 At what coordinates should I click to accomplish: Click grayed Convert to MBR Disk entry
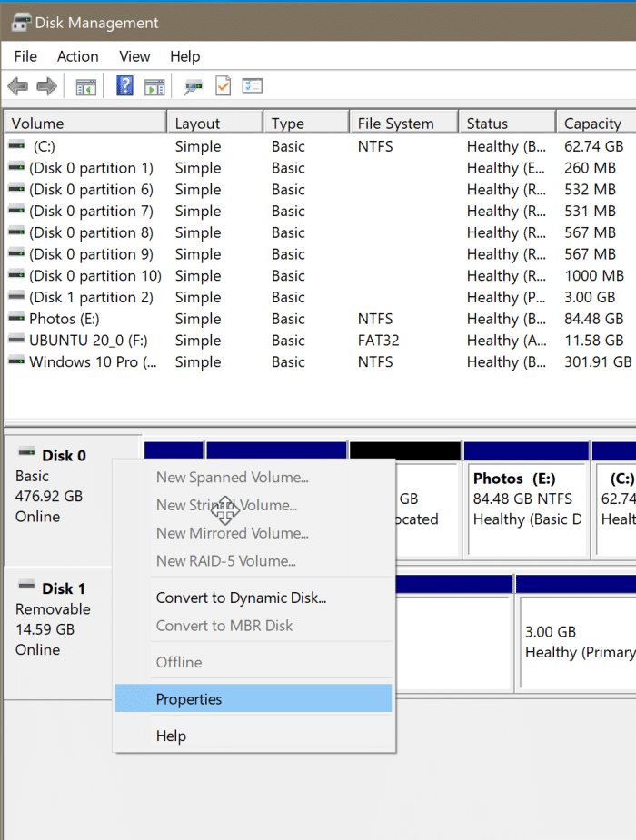(x=253, y=626)
